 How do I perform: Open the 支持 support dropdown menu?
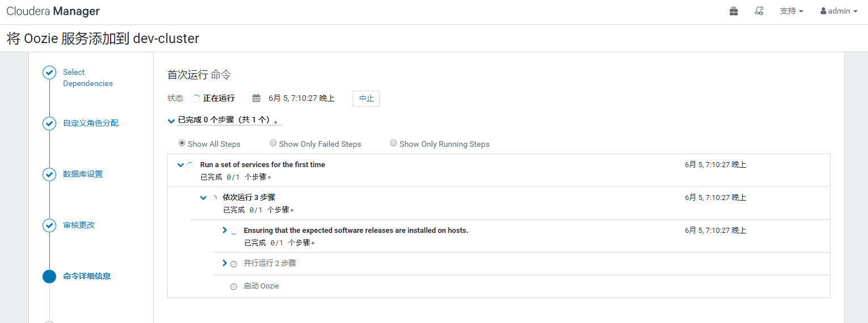(791, 11)
